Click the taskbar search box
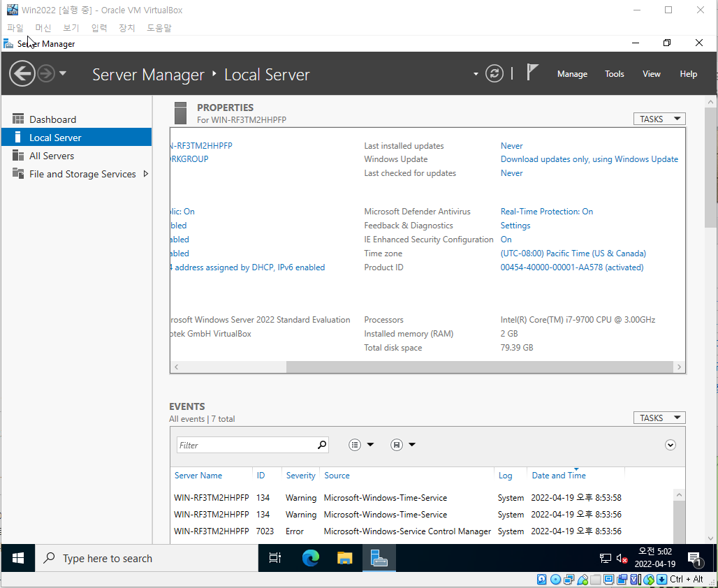This screenshot has width=718, height=588. (x=147, y=558)
